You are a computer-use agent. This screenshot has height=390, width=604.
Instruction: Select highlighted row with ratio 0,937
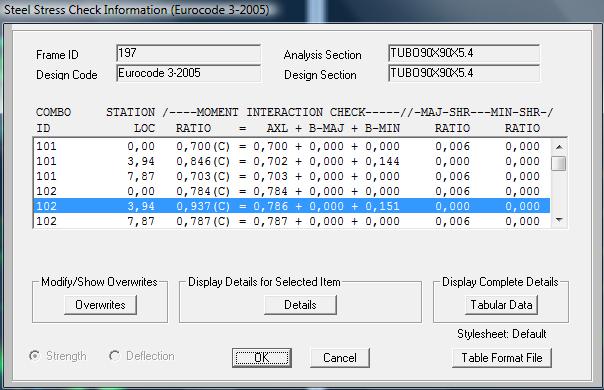click(292, 206)
